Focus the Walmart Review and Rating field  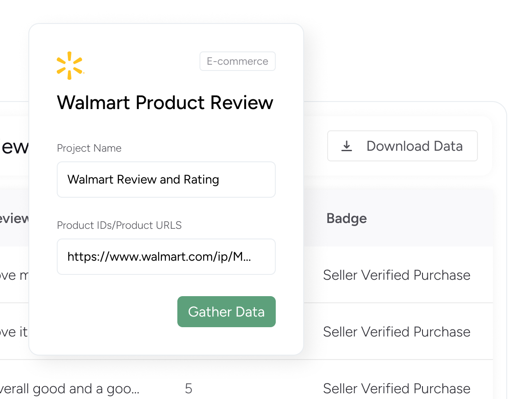pyautogui.click(x=166, y=180)
